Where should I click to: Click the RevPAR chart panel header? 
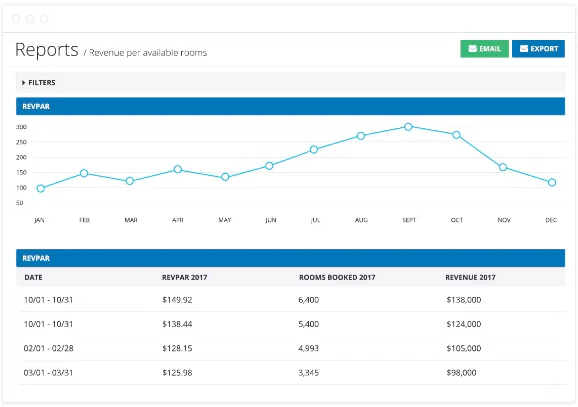290,106
